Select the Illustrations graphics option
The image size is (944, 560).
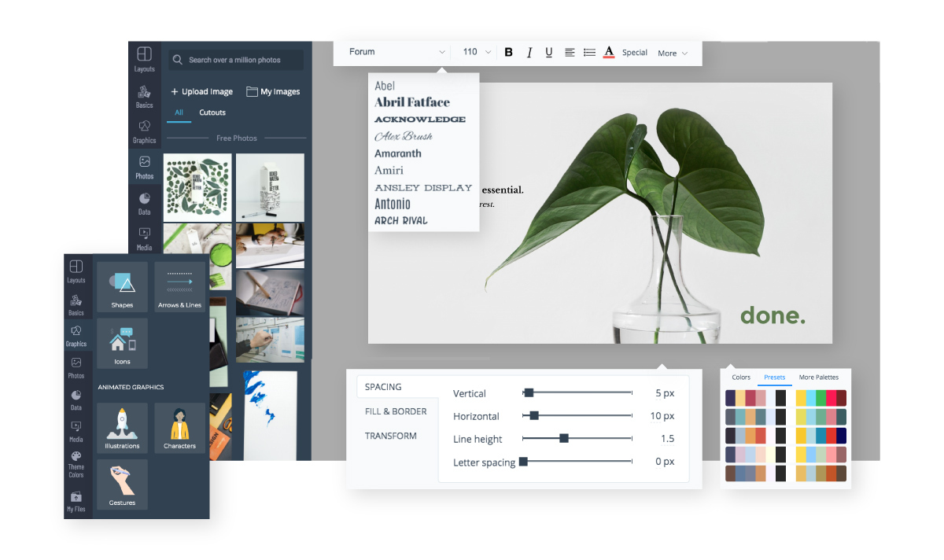[x=122, y=428]
